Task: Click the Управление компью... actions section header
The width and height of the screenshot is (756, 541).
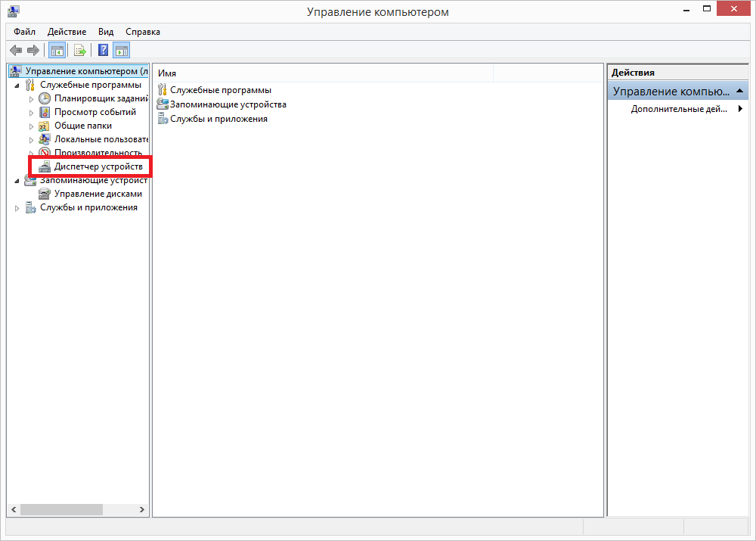Action: [x=678, y=91]
